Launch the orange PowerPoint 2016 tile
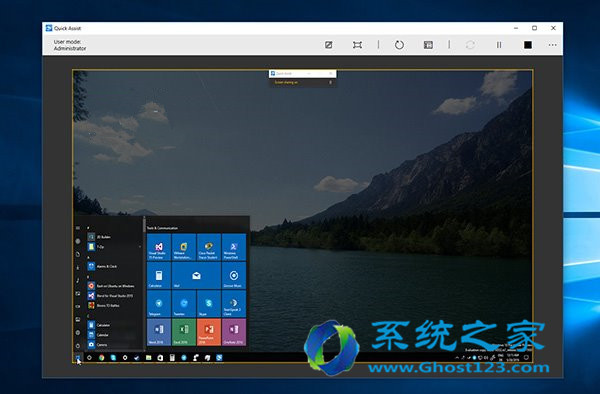This screenshot has width=600, height=394. (x=209, y=332)
